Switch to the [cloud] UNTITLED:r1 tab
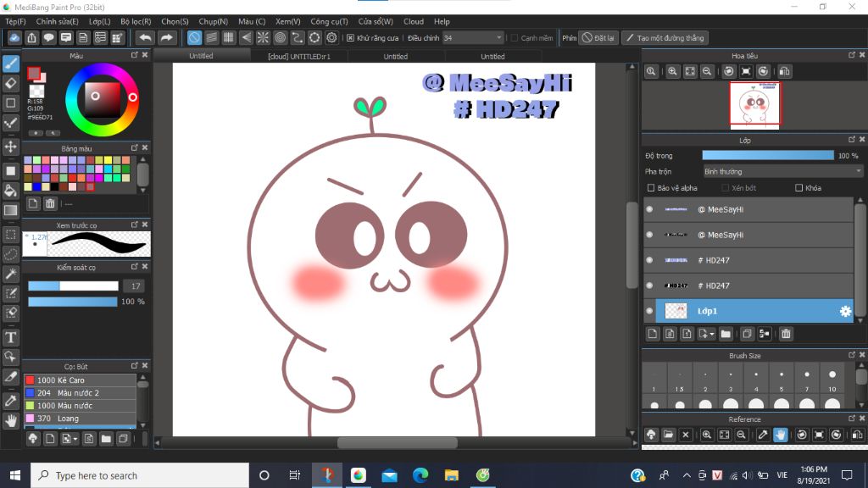Image resolution: width=868 pixels, height=488 pixels. click(x=299, y=57)
